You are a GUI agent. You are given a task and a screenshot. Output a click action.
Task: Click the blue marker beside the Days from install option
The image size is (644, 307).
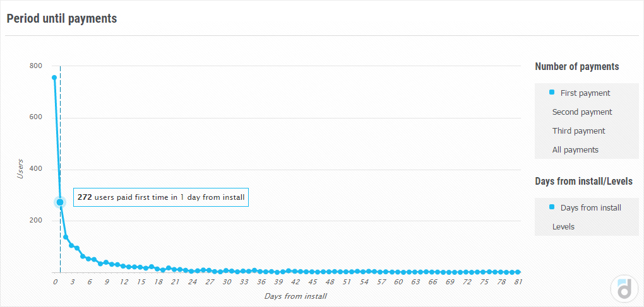point(552,207)
